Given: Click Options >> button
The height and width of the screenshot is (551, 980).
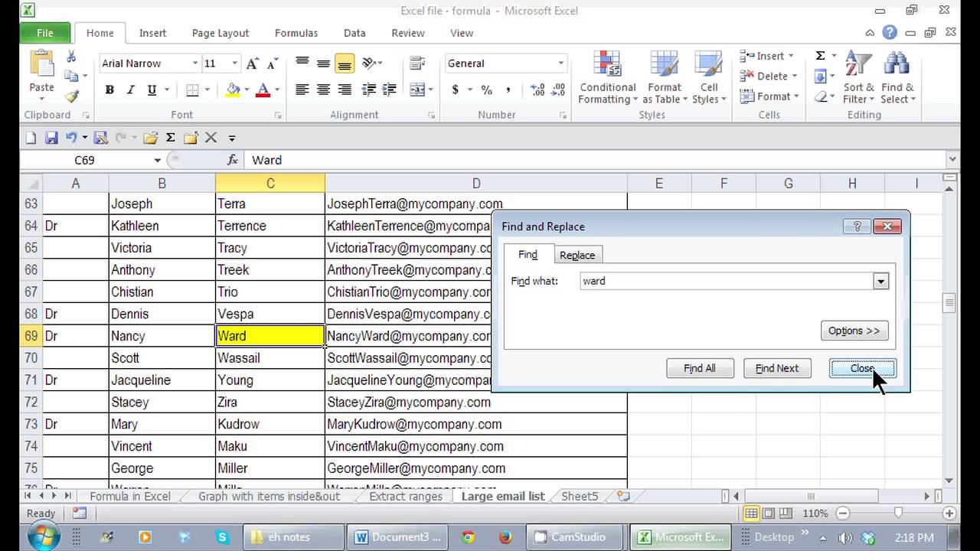Looking at the screenshot, I should (x=854, y=331).
